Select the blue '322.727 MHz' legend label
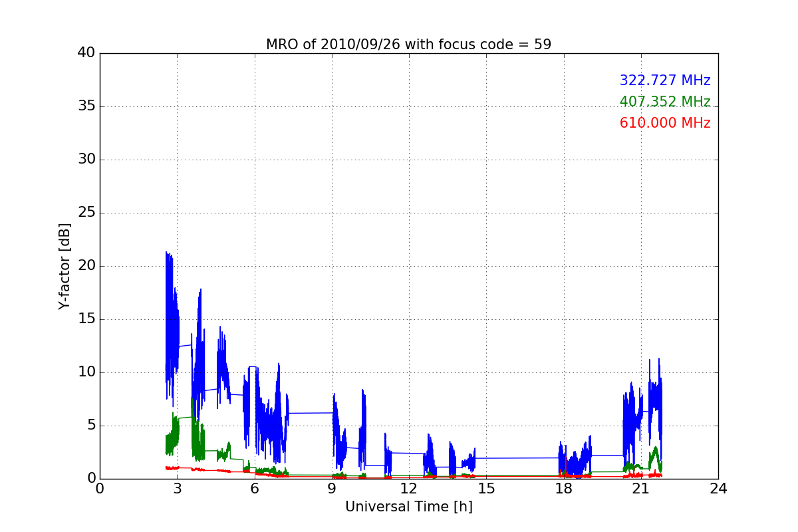This screenshot has width=798, height=532. click(665, 80)
